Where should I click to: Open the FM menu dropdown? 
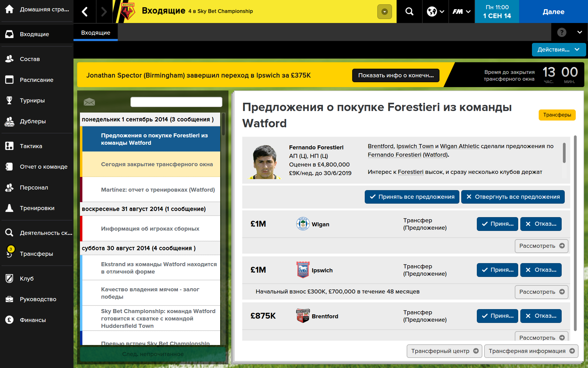tap(461, 12)
